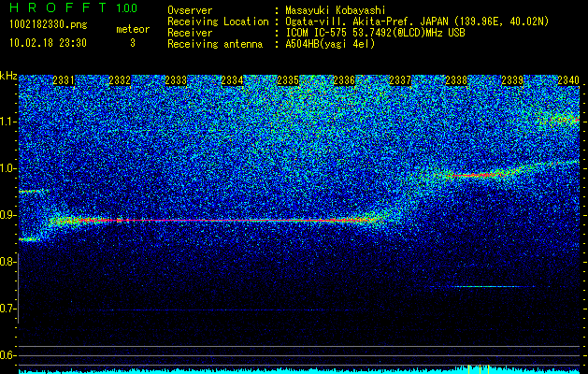
Task: Click the 2332 time marker
Action: point(120,80)
